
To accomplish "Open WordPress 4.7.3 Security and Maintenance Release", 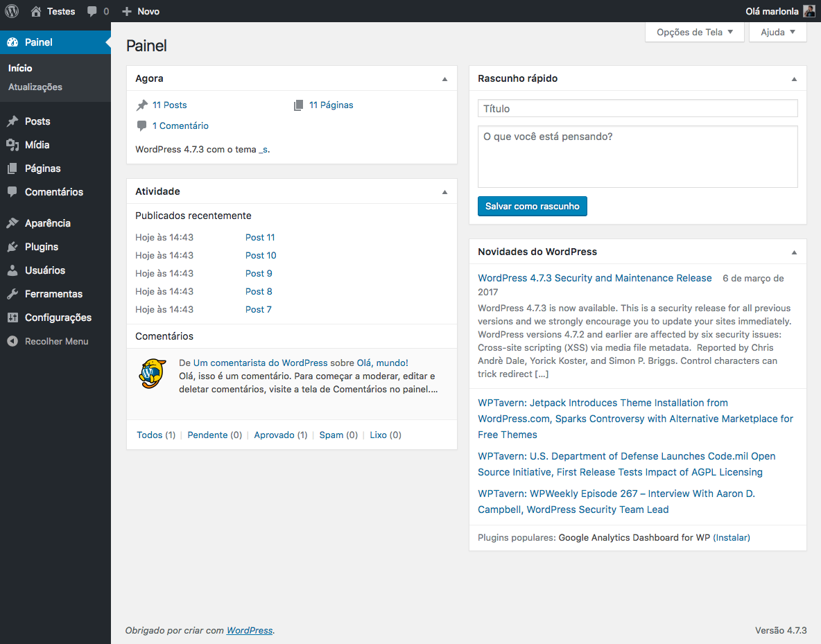I will click(x=595, y=278).
